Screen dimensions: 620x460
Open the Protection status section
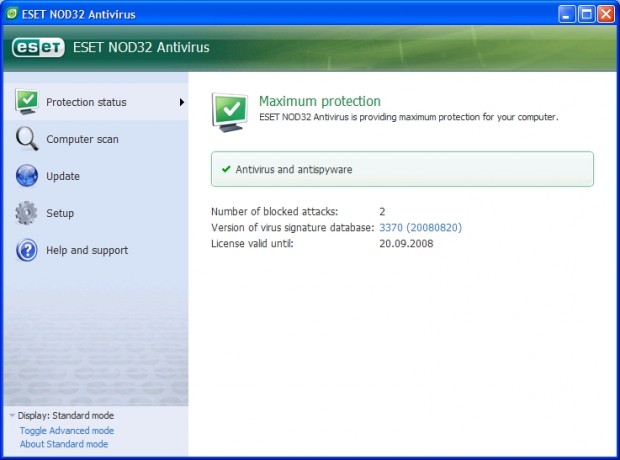tap(96, 102)
